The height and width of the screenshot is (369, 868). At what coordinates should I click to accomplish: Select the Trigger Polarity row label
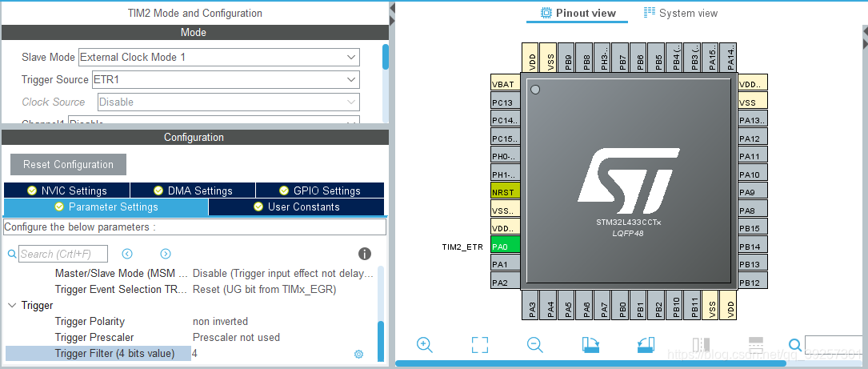pos(90,321)
